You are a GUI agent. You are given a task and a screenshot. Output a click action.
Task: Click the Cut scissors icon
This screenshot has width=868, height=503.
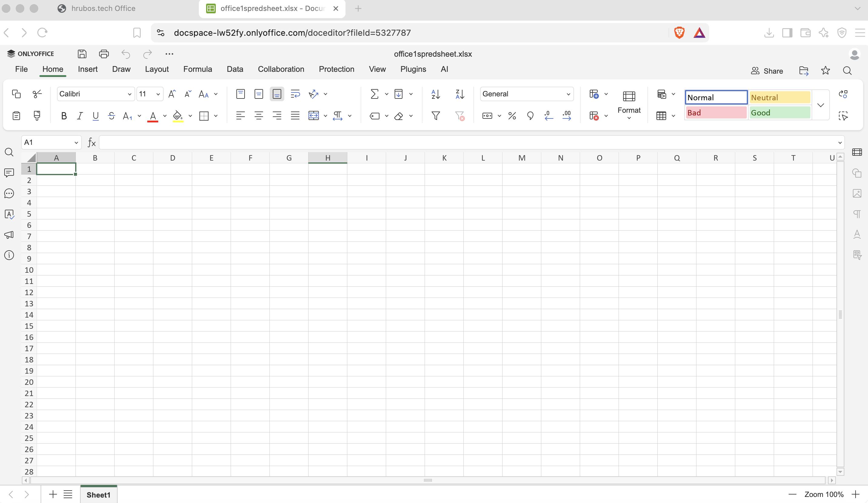(x=37, y=94)
